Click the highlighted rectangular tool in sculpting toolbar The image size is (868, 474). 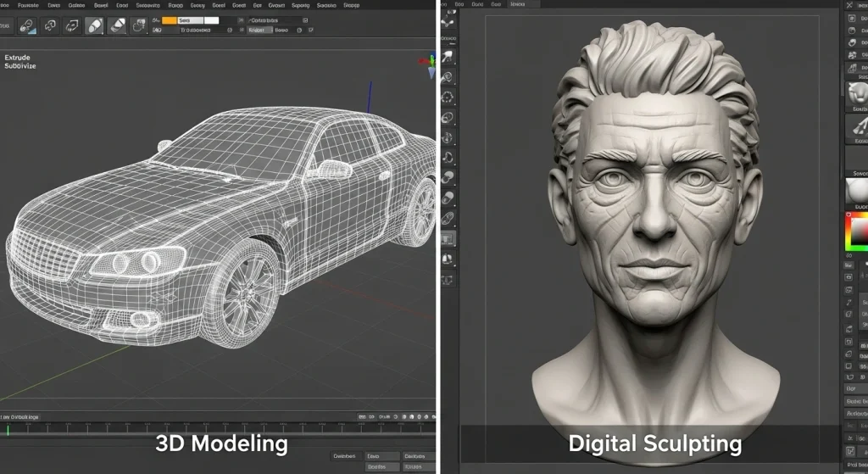tap(448, 238)
